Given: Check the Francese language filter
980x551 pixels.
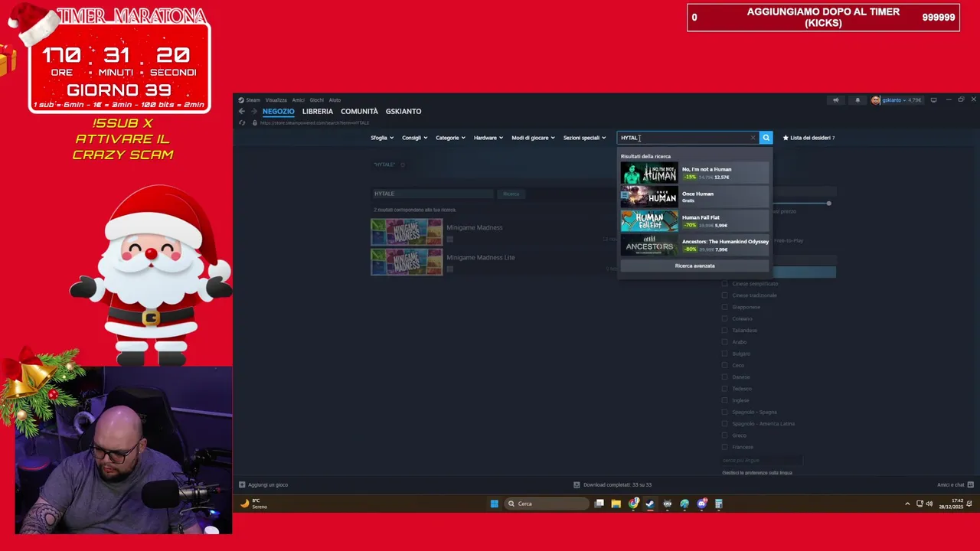Looking at the screenshot, I should (x=725, y=447).
